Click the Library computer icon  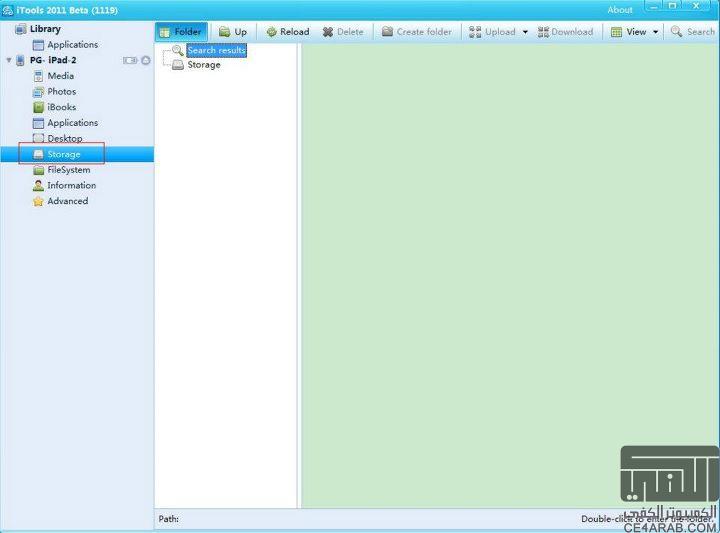(x=21, y=29)
